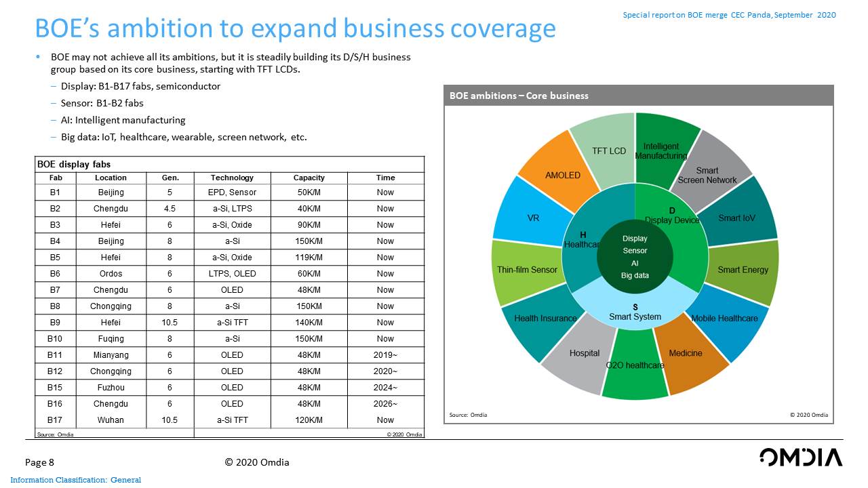Click the 'Location' column header
The height and width of the screenshot is (488, 868).
click(x=111, y=178)
